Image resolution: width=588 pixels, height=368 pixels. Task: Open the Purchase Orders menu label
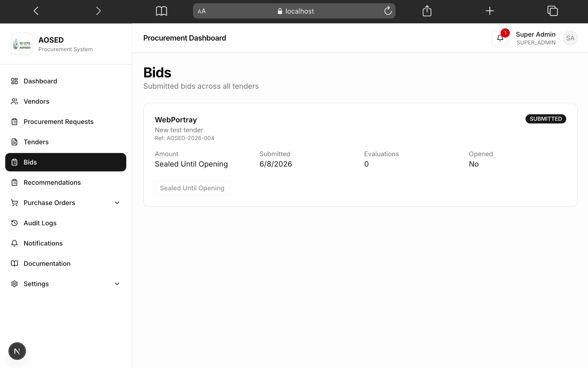point(49,203)
